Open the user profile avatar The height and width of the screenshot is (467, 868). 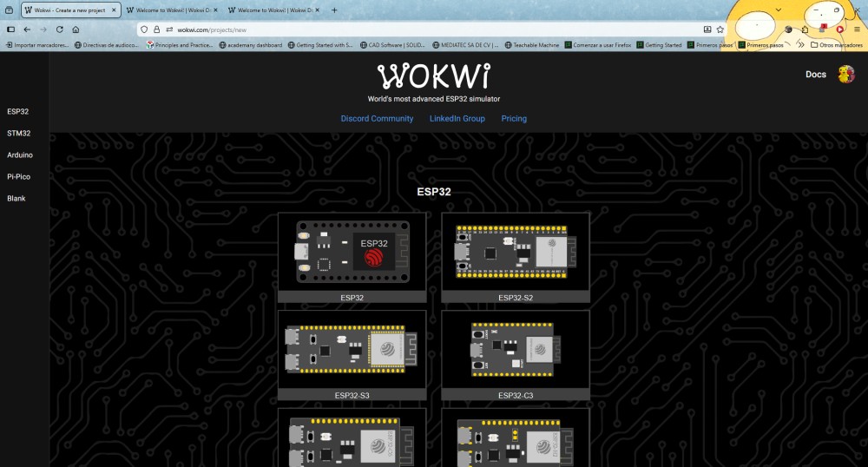click(845, 74)
